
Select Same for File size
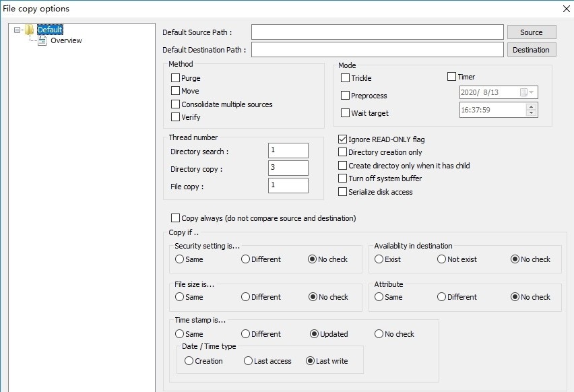[x=179, y=297]
